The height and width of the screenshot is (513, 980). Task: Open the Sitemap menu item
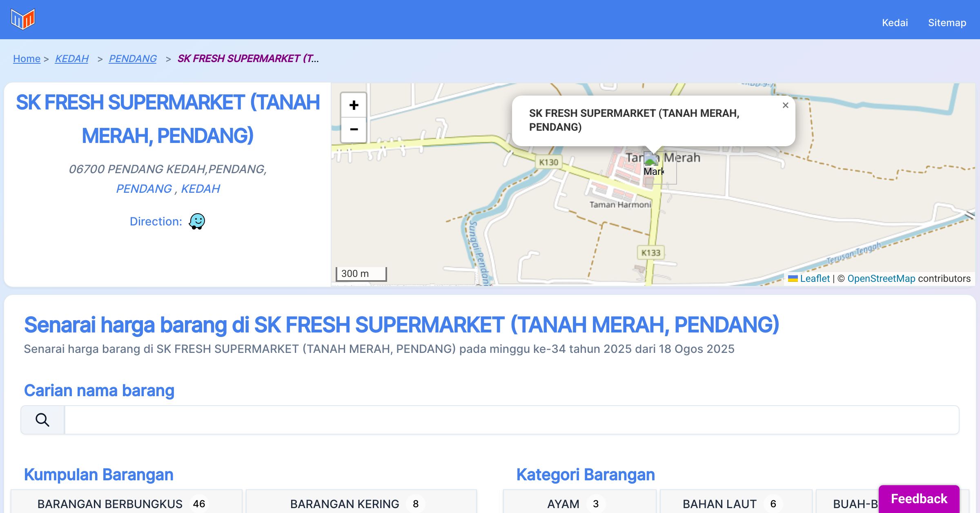(947, 23)
